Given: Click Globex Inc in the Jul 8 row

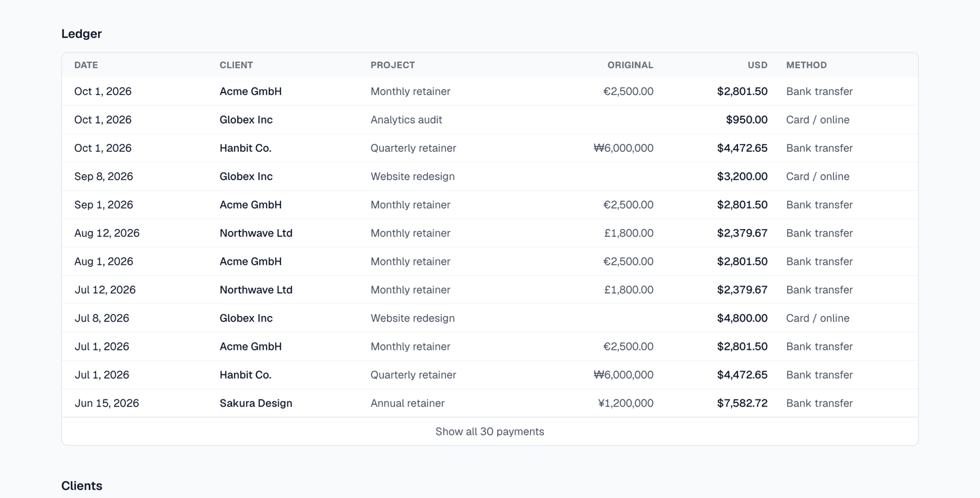Looking at the screenshot, I should tap(246, 318).
